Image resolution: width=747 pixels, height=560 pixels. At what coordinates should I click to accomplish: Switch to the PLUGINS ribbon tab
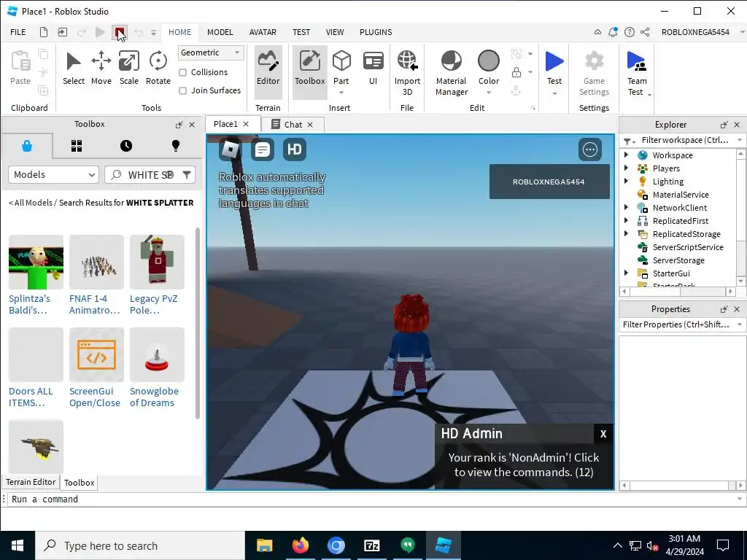[376, 32]
